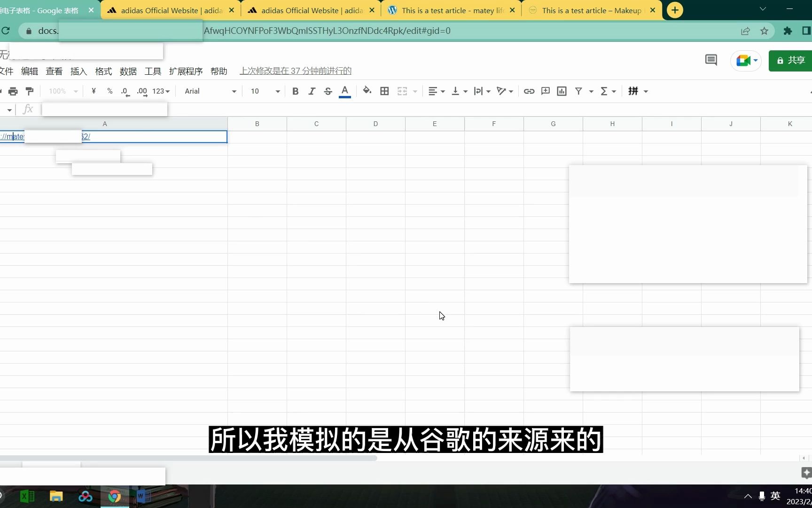Viewport: 812px width, 508px height.
Task: Open font size 10 dropdown
Action: [265, 91]
